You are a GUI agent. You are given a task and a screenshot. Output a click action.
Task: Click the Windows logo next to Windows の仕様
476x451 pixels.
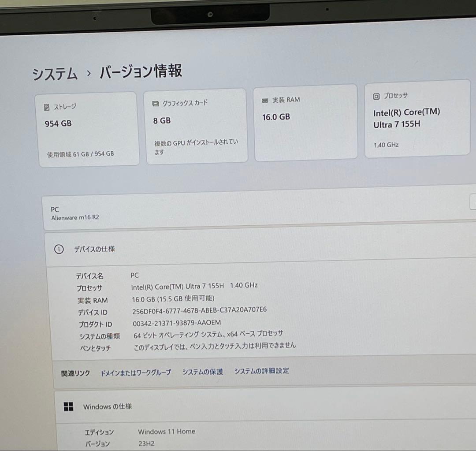coord(68,406)
